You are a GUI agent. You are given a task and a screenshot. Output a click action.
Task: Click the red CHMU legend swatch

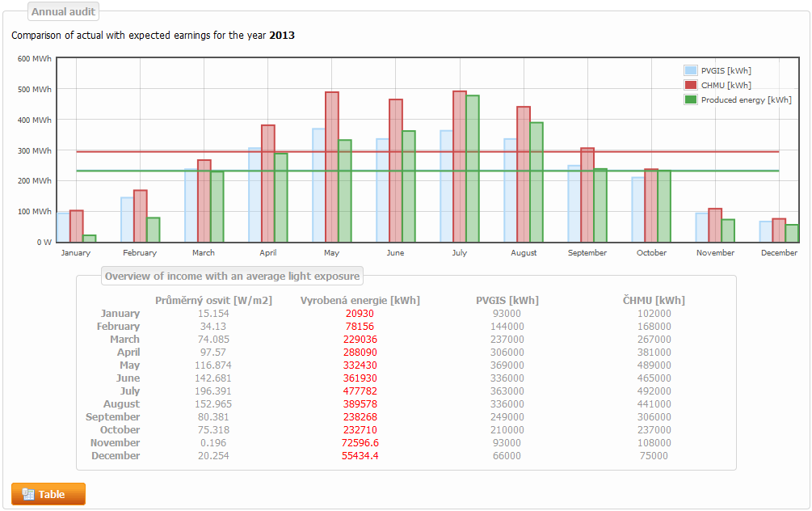690,85
